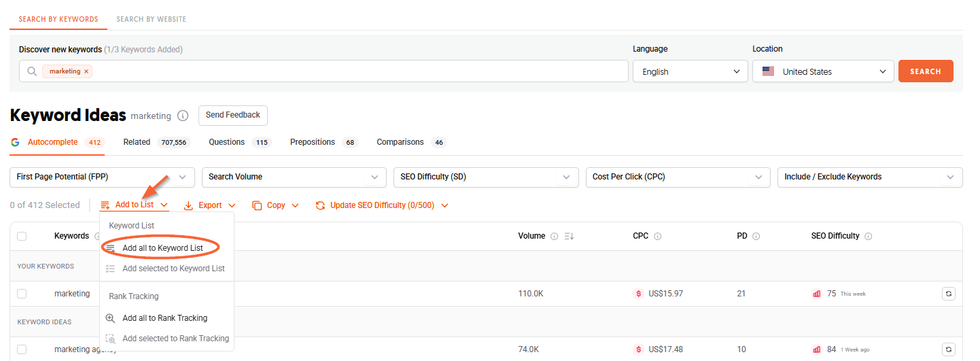Click the Volume column info icon

554,236
